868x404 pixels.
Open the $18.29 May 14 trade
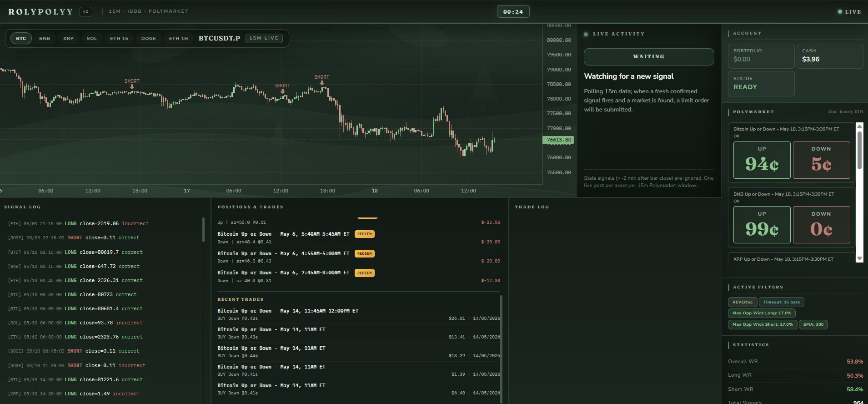(358, 352)
